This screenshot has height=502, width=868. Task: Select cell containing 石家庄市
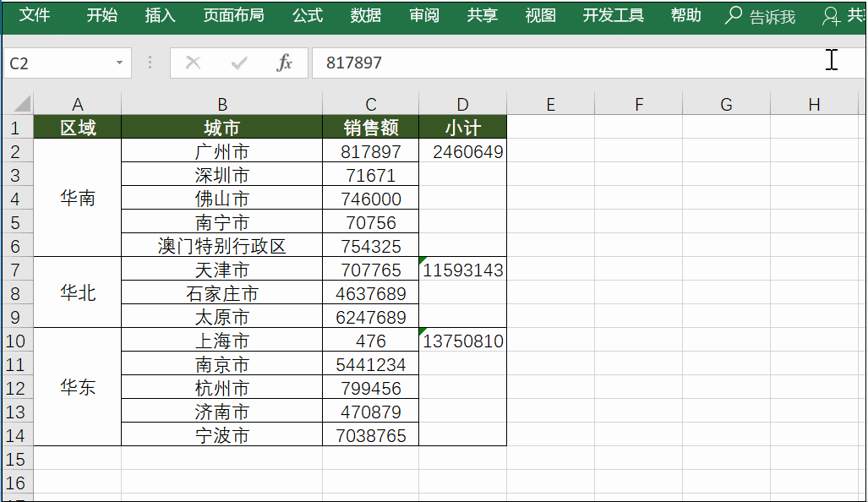221,293
